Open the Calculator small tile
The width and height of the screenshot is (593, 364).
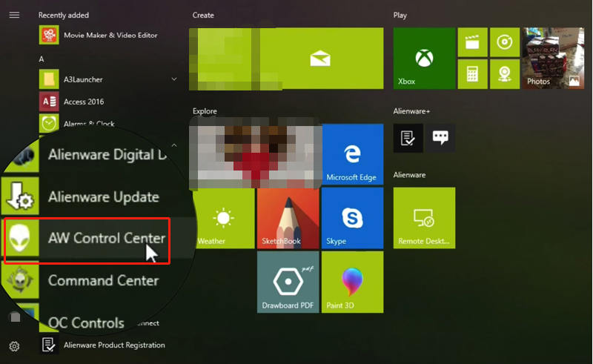[472, 74]
